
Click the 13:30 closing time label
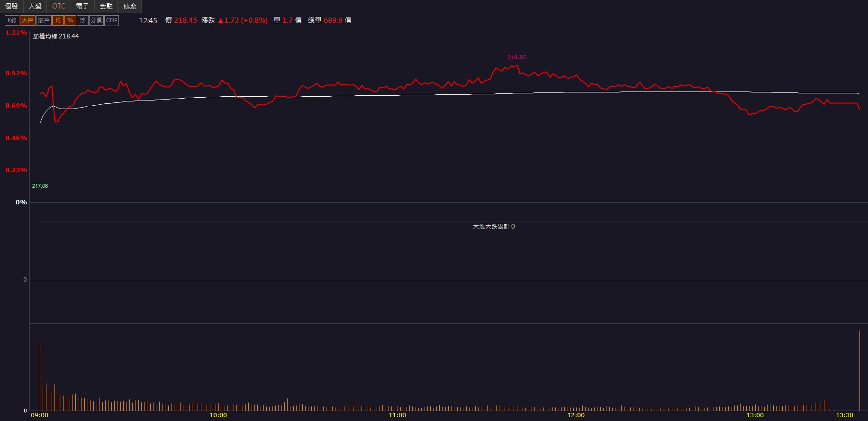pyautogui.click(x=844, y=415)
